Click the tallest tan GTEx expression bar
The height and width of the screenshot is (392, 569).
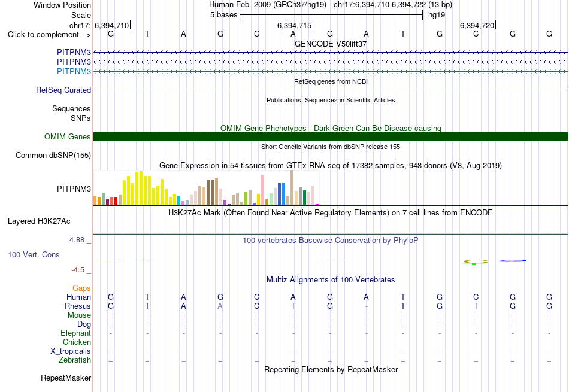[292, 187]
